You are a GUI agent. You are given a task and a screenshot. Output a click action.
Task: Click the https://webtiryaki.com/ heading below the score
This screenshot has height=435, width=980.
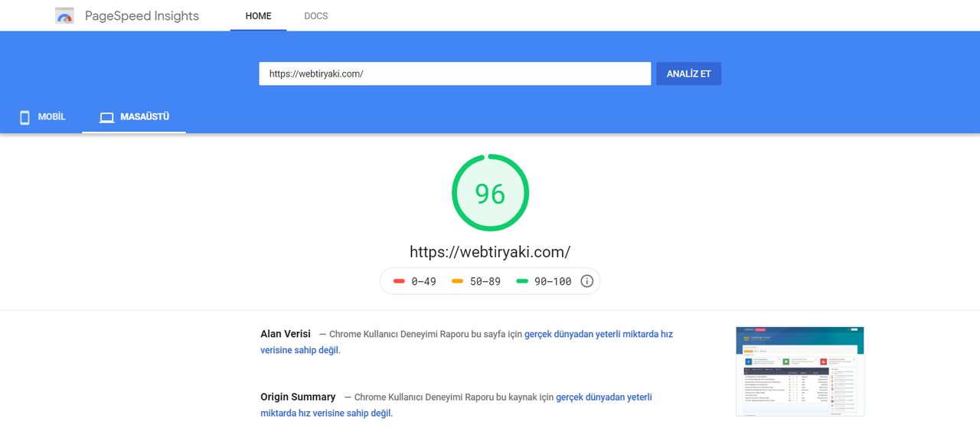[x=490, y=252]
